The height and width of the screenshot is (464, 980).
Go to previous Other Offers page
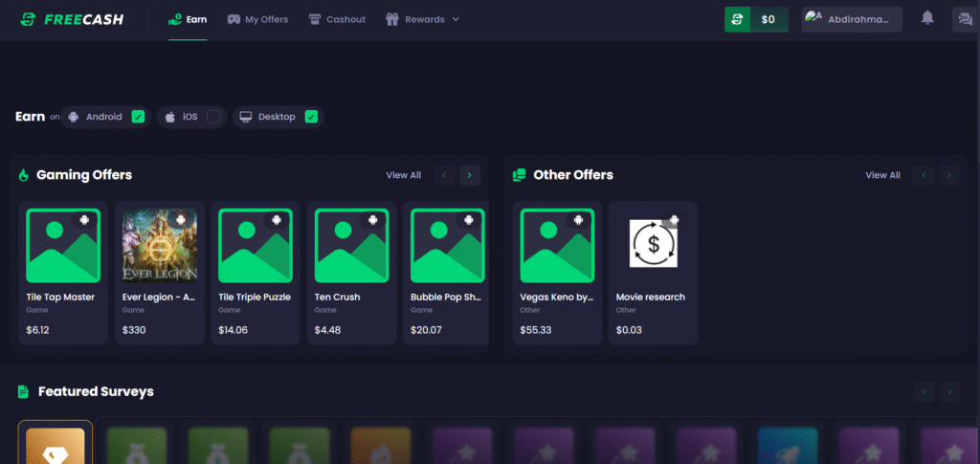[924, 175]
